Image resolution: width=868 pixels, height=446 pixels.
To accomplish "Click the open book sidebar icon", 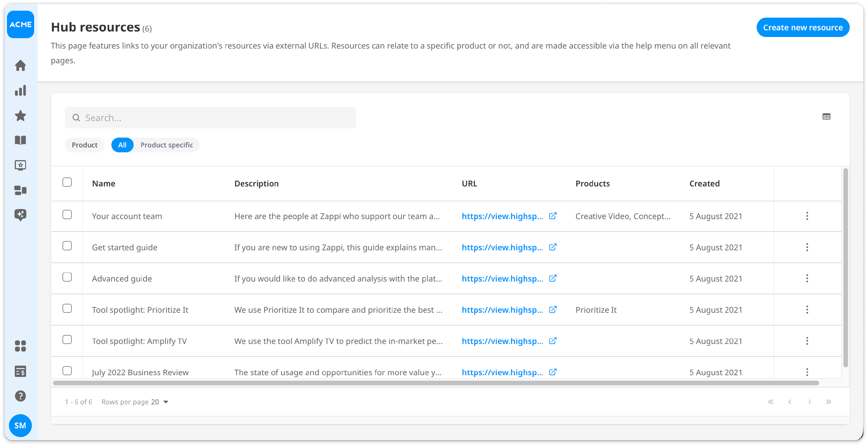I will 20,140.
